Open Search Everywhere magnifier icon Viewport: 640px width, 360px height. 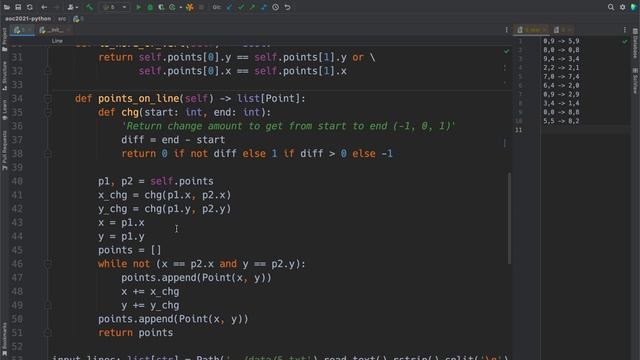[x=611, y=7]
